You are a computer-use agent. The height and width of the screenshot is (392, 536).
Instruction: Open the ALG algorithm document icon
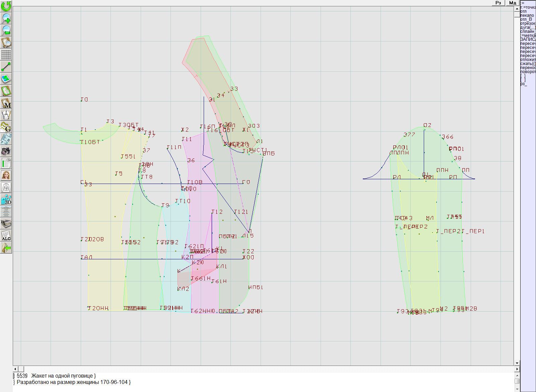(6, 236)
